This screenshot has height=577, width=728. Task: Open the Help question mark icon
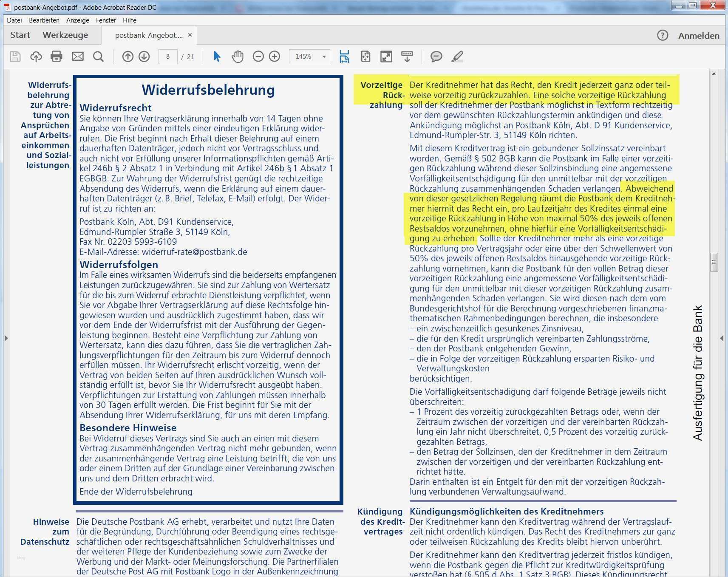pyautogui.click(x=663, y=35)
